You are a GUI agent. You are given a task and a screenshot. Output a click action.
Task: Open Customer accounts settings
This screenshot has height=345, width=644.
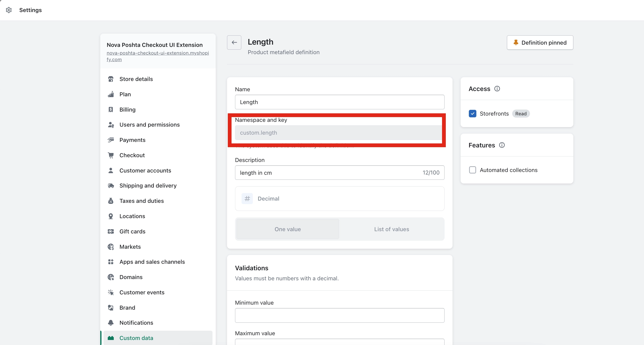click(158, 170)
